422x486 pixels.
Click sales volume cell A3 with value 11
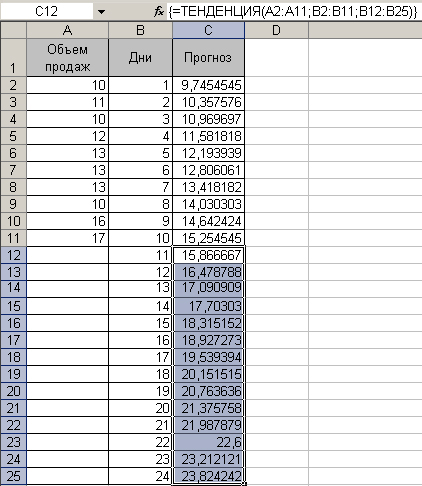[x=67, y=102]
